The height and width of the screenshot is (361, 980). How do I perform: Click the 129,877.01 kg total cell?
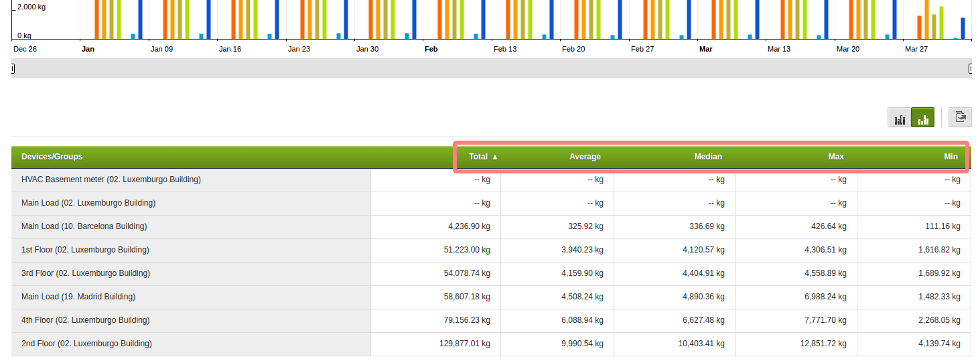pos(464,344)
